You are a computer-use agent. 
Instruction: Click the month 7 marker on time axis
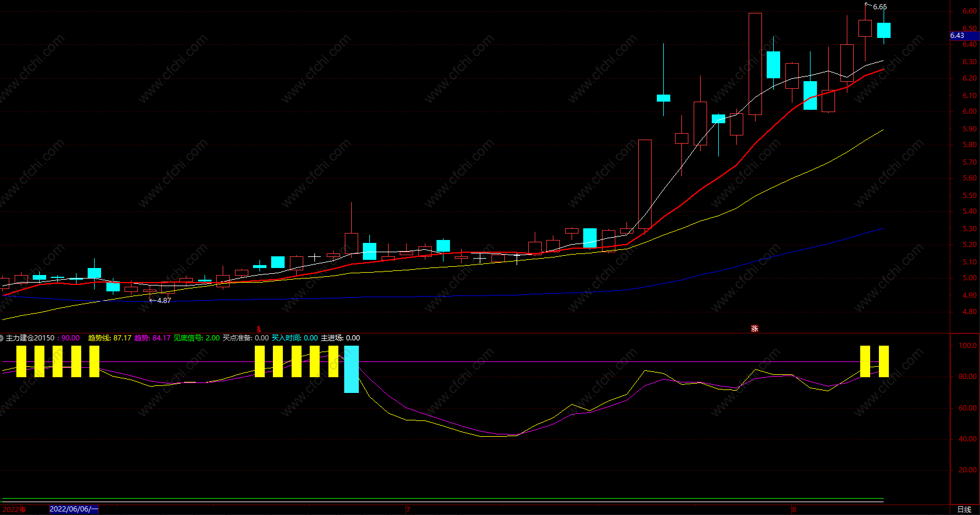coord(408,510)
